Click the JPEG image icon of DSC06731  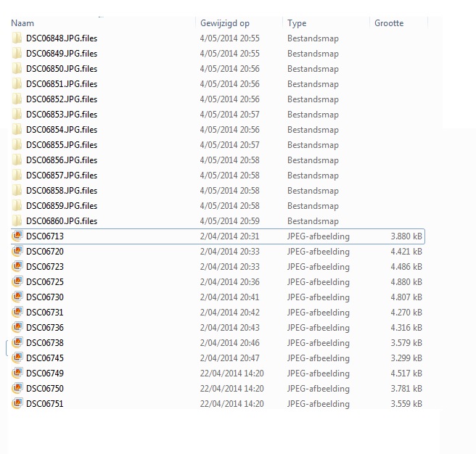[x=17, y=312]
